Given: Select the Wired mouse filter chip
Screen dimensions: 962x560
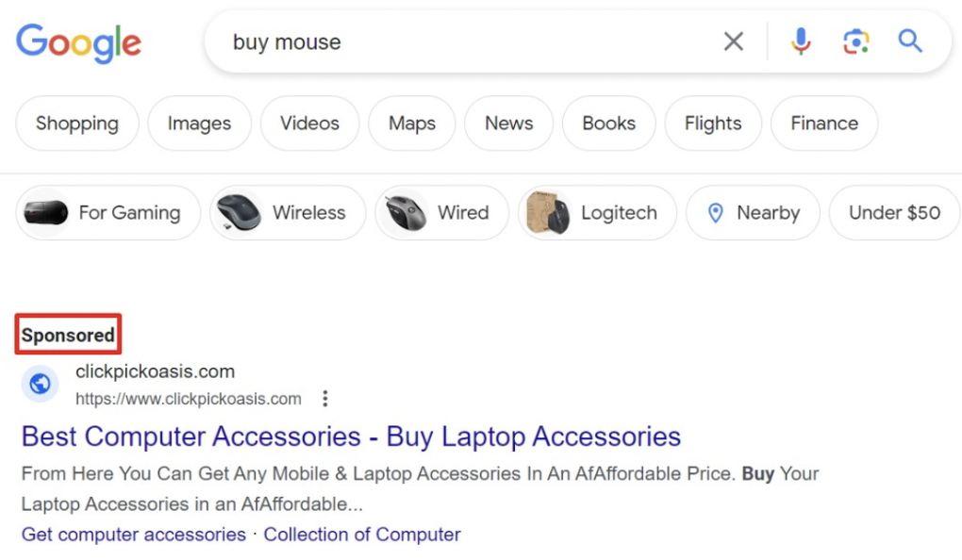Looking at the screenshot, I should click(x=441, y=213).
